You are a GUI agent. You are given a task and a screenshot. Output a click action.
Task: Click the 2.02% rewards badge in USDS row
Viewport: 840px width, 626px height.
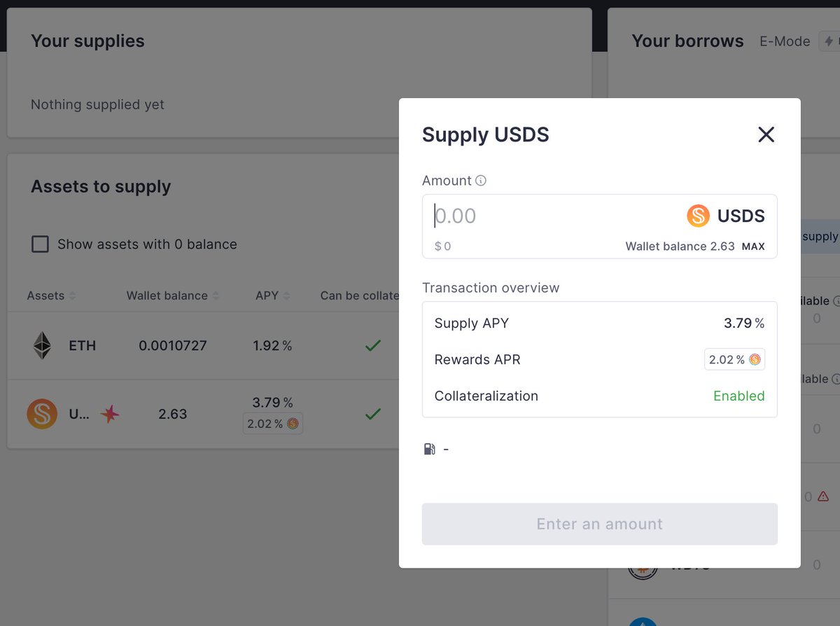click(x=273, y=424)
